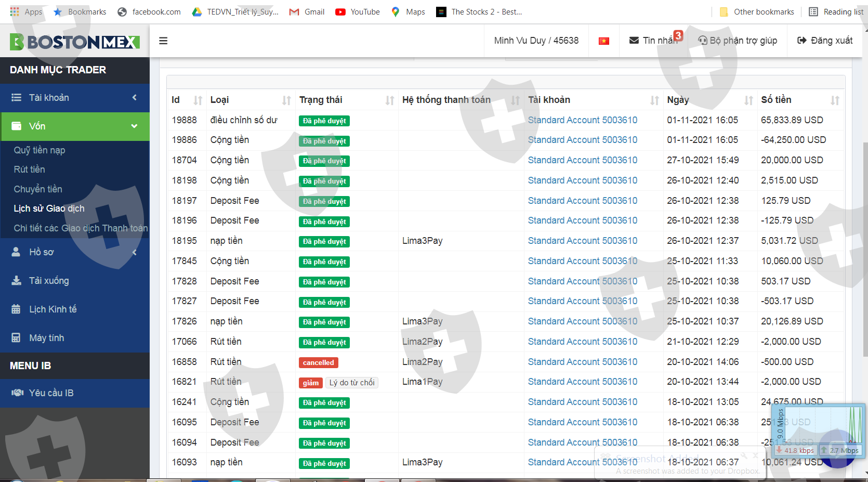868x482 pixels.
Task: Click Lý do từ chối button
Action: 352,383
